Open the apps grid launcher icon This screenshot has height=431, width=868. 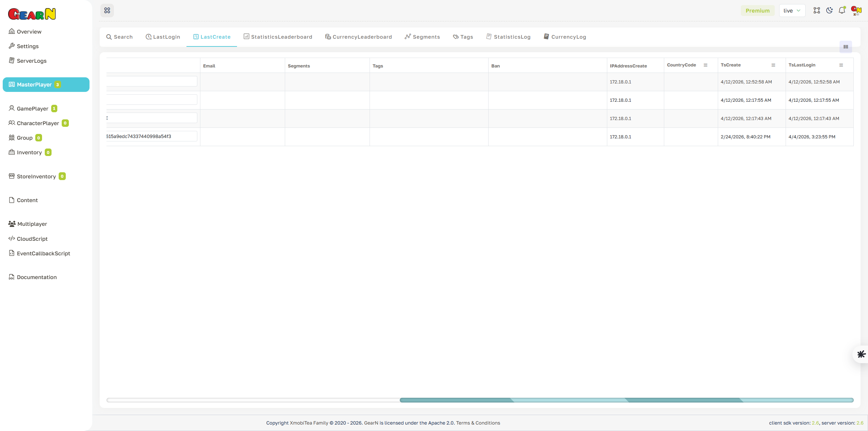tap(107, 10)
